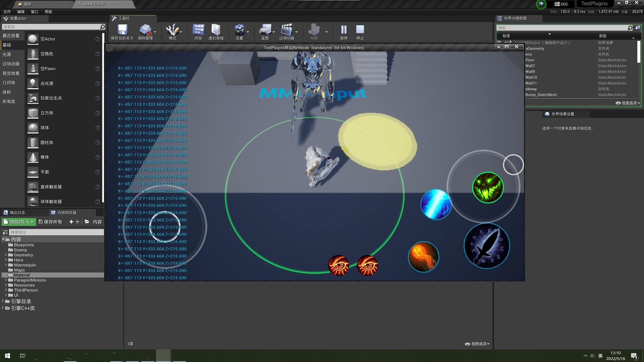
Task: Tap the fireball skill icon
Action: click(423, 257)
